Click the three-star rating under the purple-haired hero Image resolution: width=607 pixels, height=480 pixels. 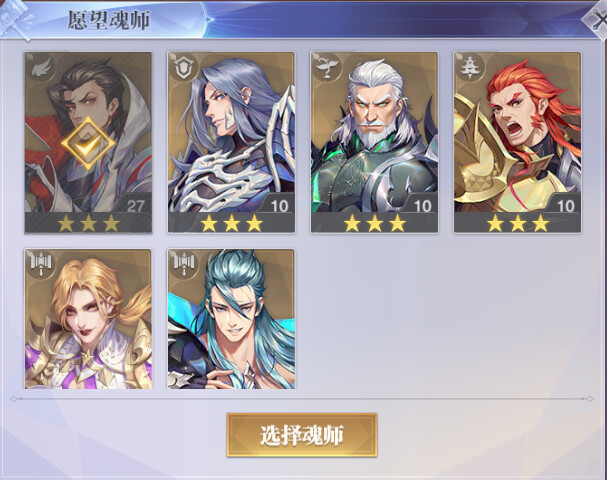point(231,223)
